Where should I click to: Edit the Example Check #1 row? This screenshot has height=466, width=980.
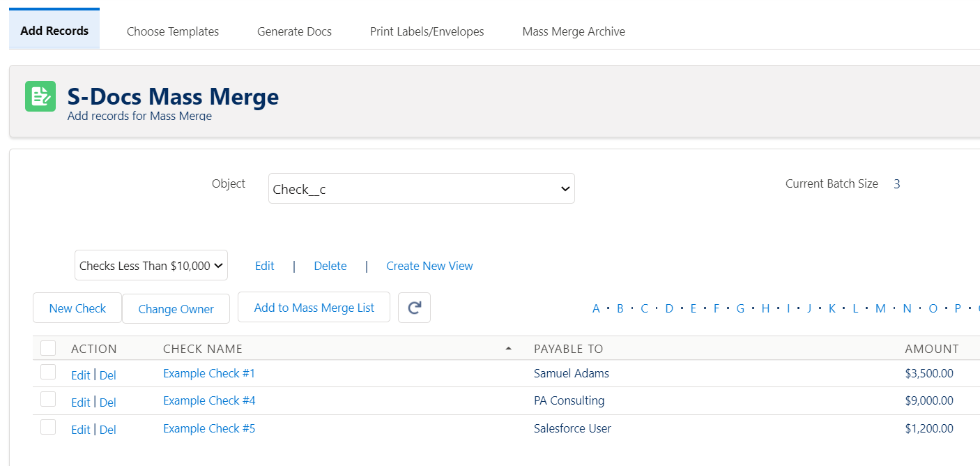tap(81, 375)
